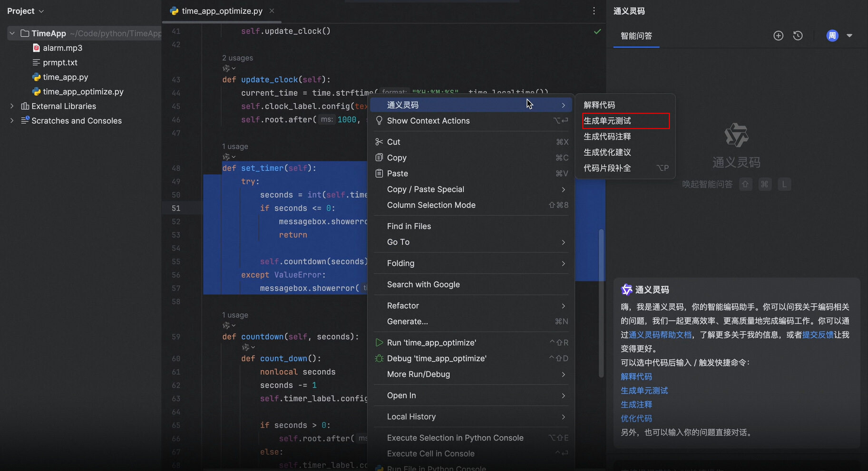
Task: Collapse the TimeApp folder chevron
Action: 12,33
